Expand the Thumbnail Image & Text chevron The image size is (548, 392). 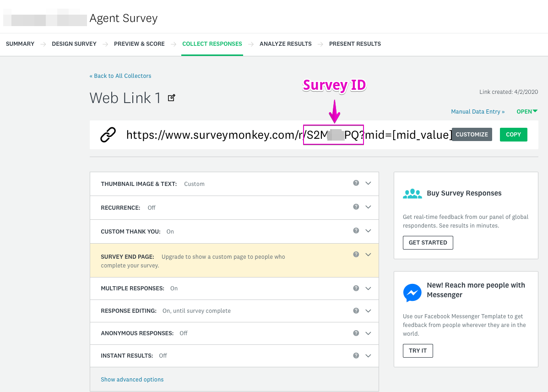click(368, 183)
